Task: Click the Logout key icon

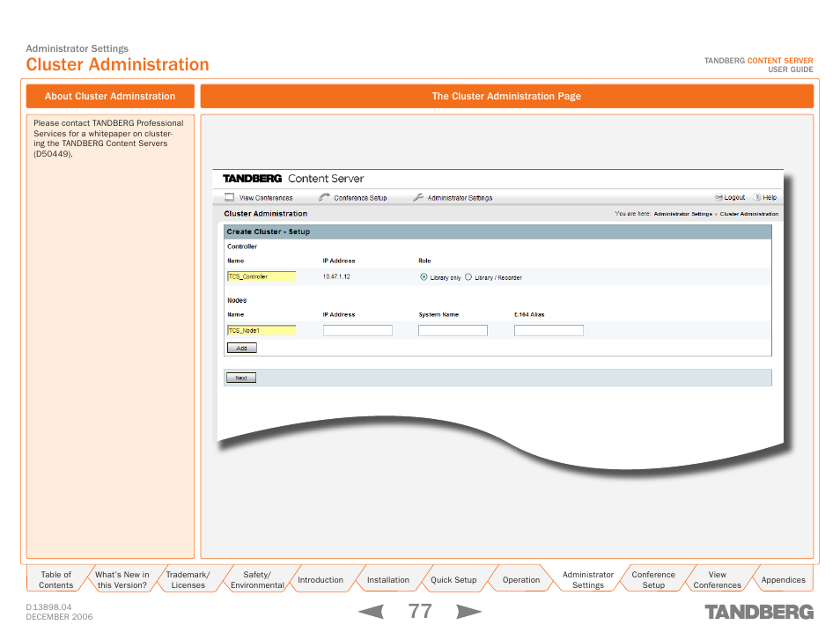Action: coord(718,197)
